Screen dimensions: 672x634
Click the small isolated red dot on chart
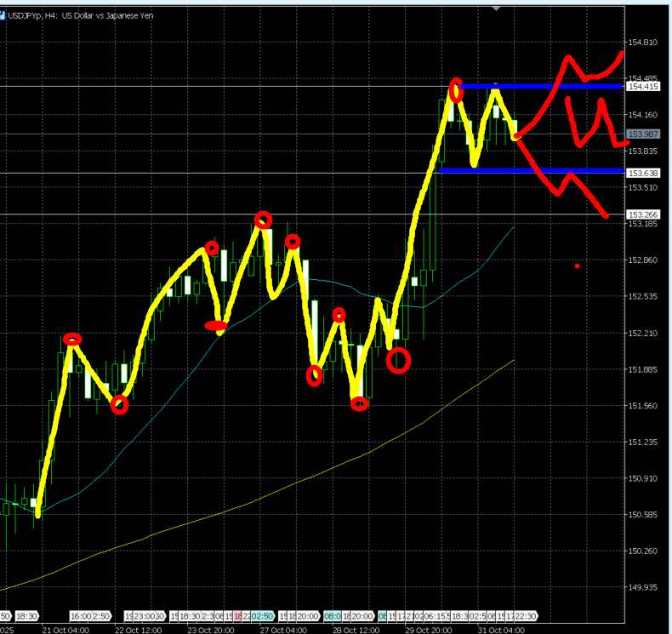coord(577,266)
